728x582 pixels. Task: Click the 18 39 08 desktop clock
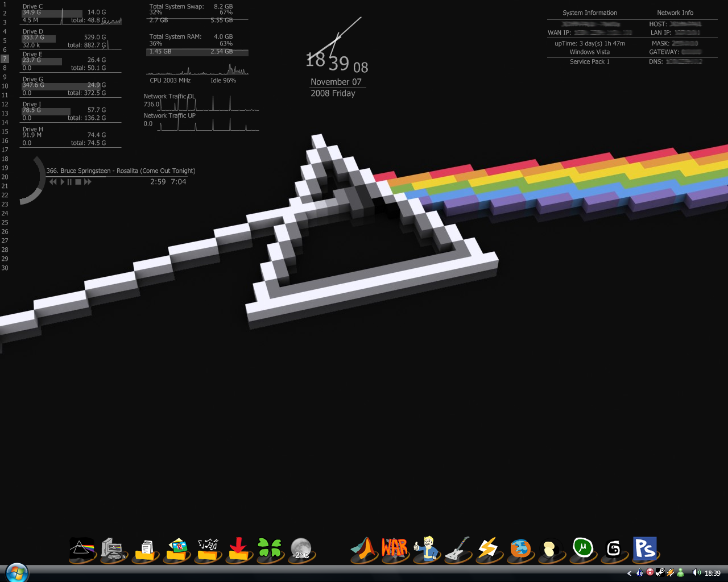coord(337,61)
